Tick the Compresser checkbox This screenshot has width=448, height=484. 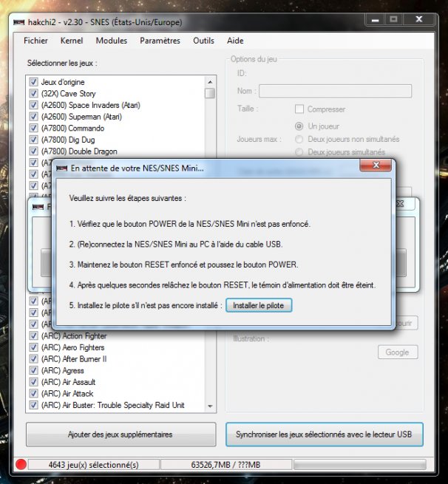(299, 109)
